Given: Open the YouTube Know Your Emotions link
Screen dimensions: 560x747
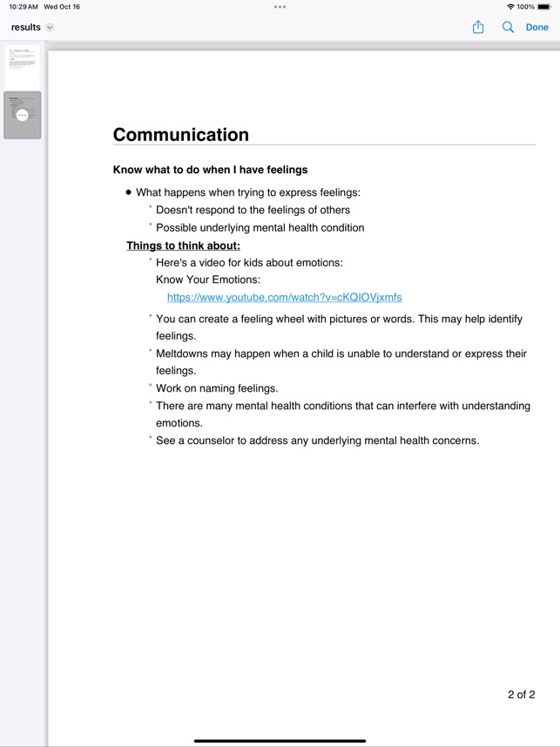Looking at the screenshot, I should tap(284, 298).
